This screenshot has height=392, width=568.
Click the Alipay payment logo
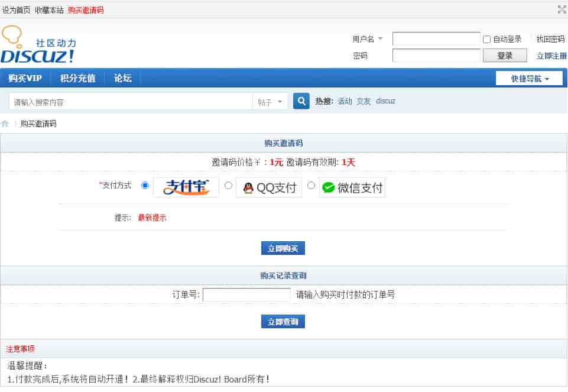coord(186,187)
